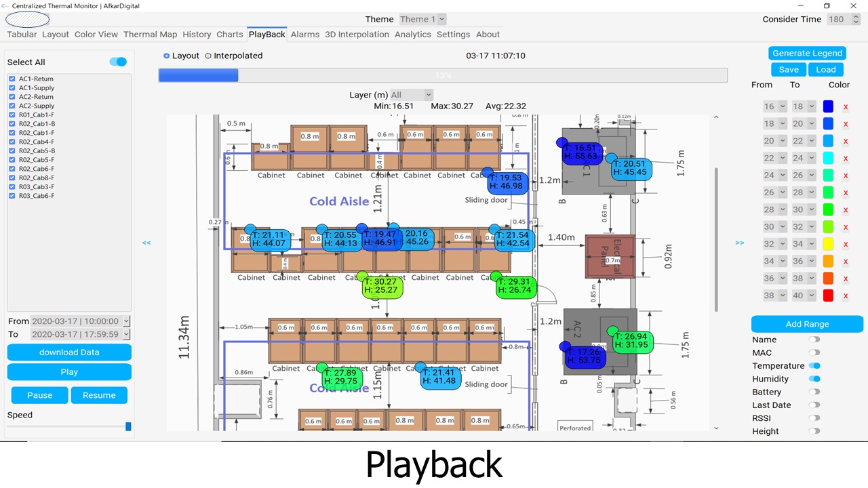Image resolution: width=868 pixels, height=488 pixels.
Task: Switch to the Thermal Map tab
Action: 150,35
